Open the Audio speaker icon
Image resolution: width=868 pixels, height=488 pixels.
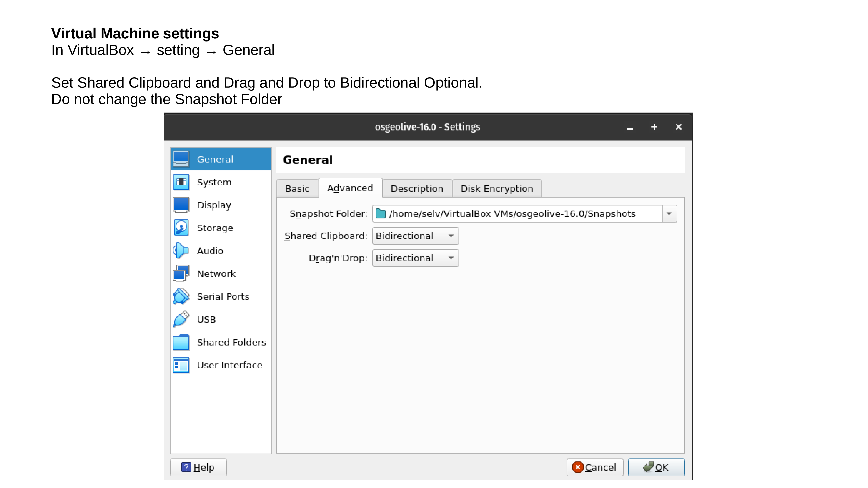[181, 250]
